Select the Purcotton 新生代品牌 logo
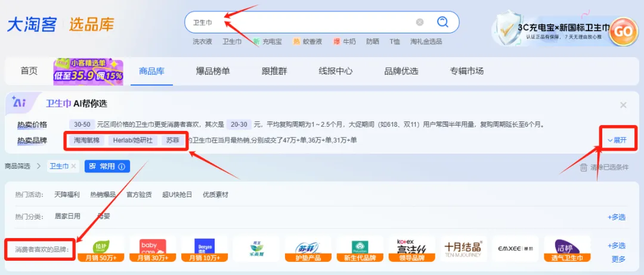 click(360, 249)
